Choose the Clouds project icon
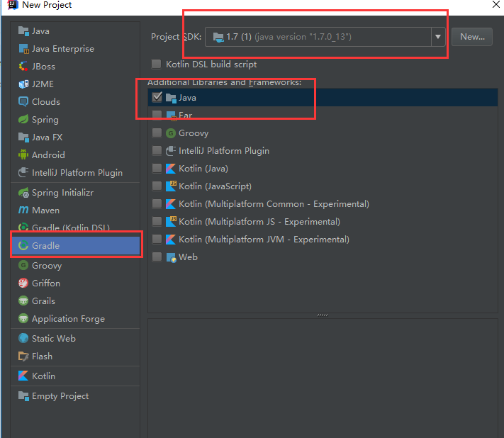Image resolution: width=504 pixels, height=438 pixels. 23,102
